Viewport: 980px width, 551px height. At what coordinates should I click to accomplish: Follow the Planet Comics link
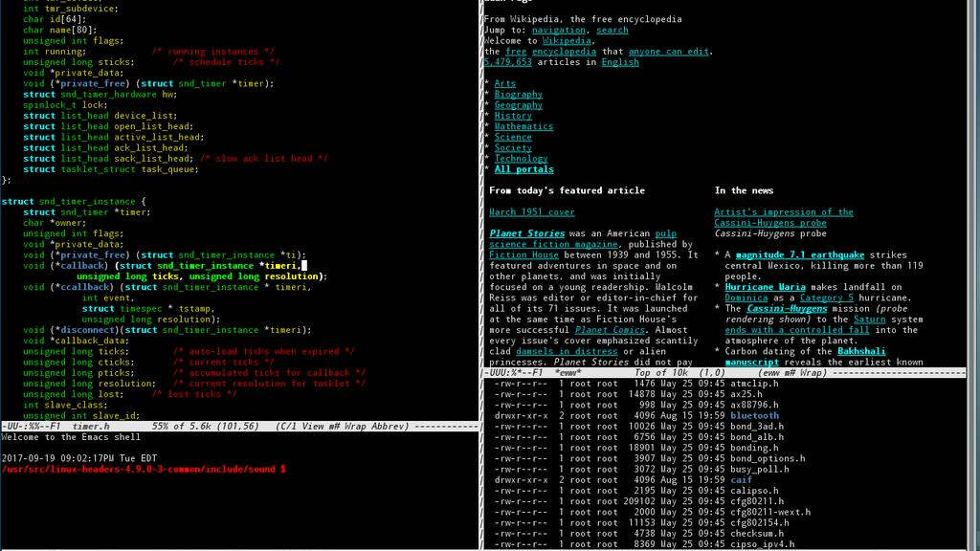(x=610, y=330)
